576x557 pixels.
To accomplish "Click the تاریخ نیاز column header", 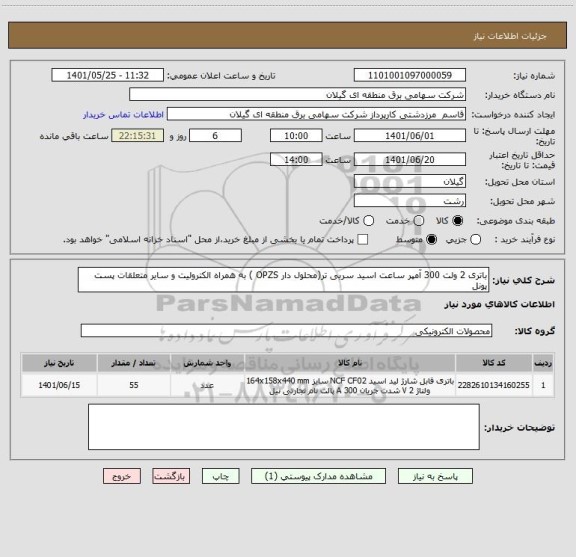I will [59, 363].
